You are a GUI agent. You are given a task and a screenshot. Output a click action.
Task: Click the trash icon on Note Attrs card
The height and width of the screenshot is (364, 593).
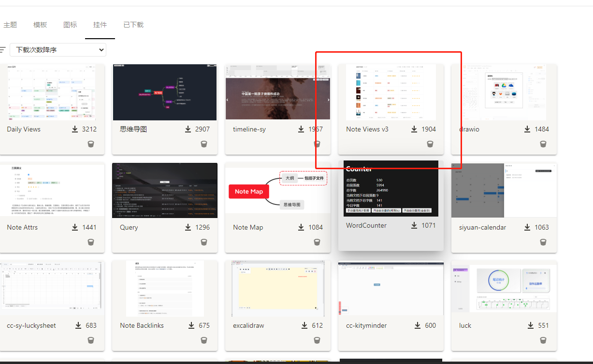click(90, 242)
